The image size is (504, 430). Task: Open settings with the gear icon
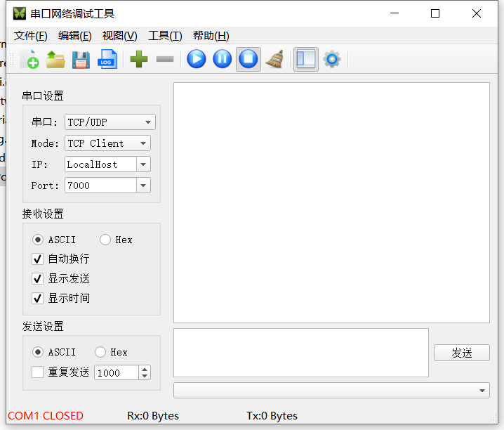pos(332,59)
